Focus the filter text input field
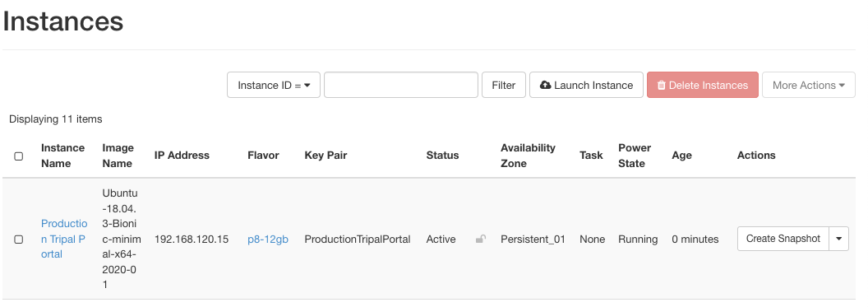 [x=401, y=86]
